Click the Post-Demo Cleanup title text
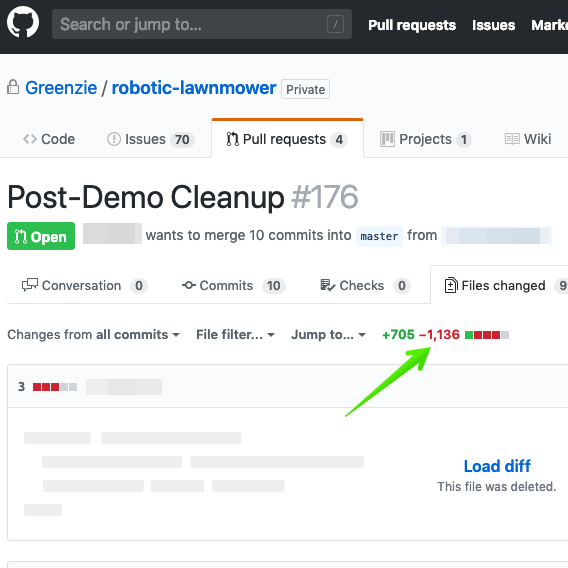Image resolution: width=568 pixels, height=568 pixels. (146, 197)
